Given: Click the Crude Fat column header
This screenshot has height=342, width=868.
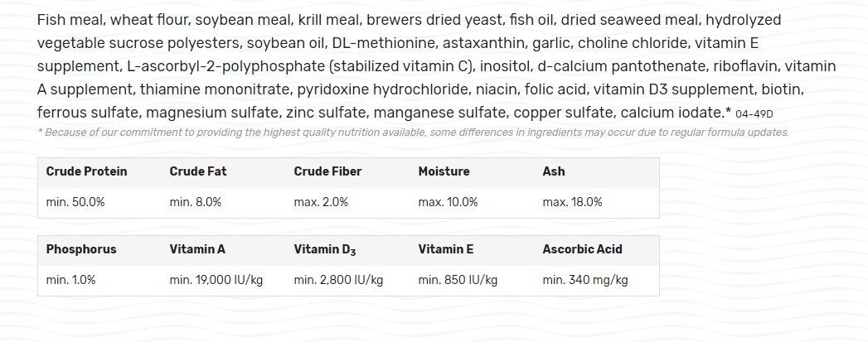Looking at the screenshot, I should coord(197,171).
